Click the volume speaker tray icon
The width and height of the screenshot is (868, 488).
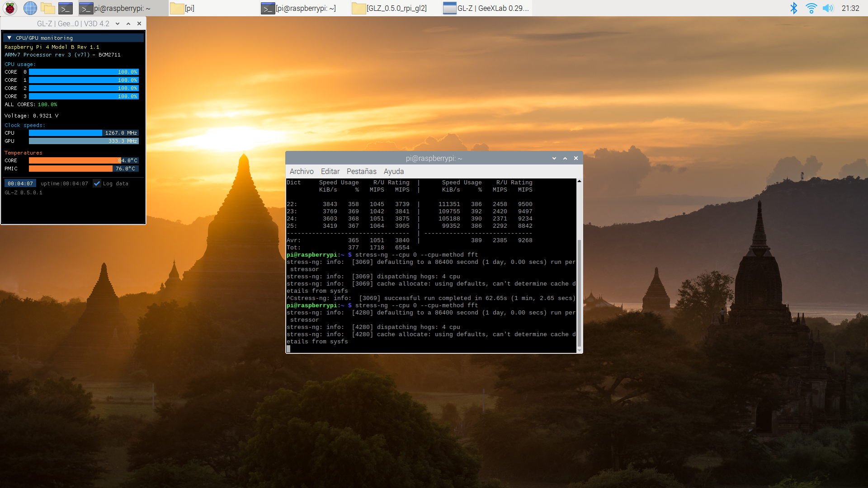(x=828, y=8)
